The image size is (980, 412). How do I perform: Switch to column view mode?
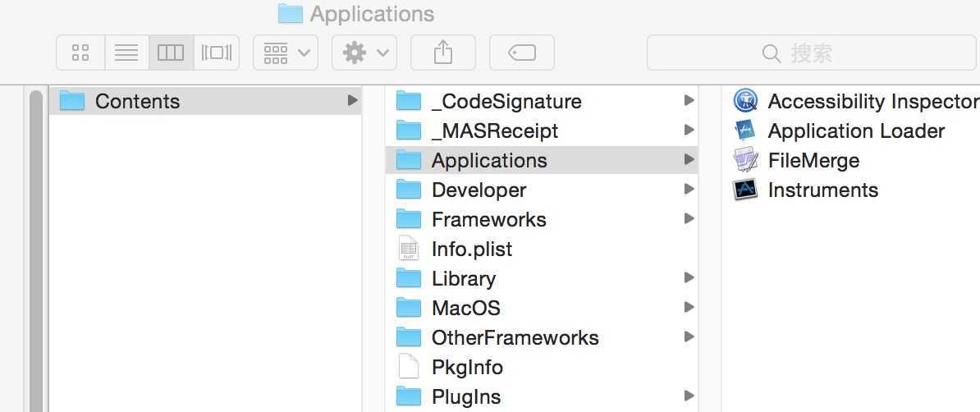click(171, 53)
